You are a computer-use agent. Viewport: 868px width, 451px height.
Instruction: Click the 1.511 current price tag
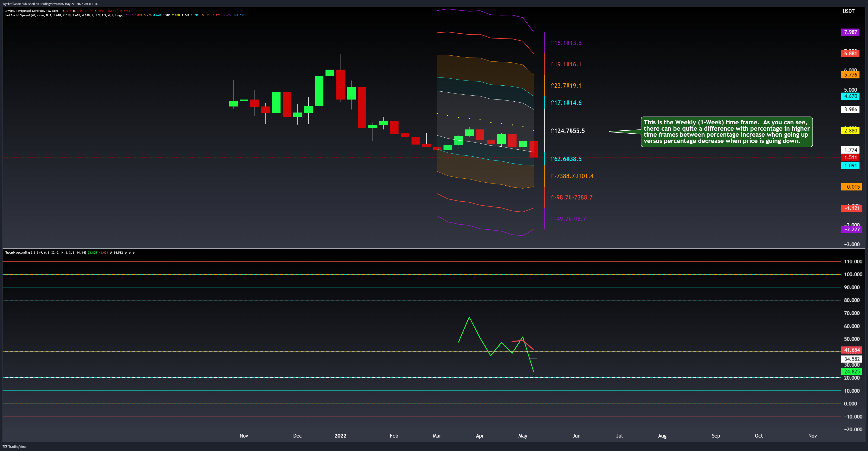[x=850, y=158]
